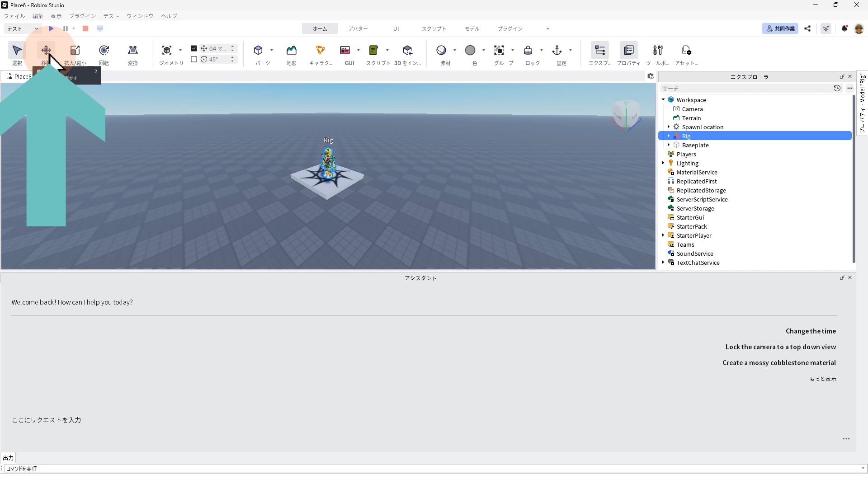This screenshot has height=488, width=868.
Task: Click the Transform (変換) tool
Action: click(133, 51)
